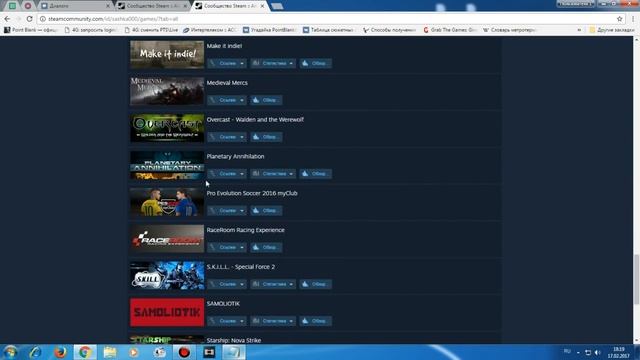
Task: Open the Способы получени bookmark
Action: click(x=389, y=30)
